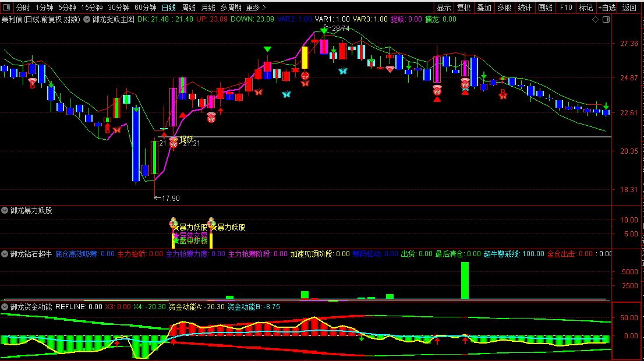The width and height of the screenshot is (644, 361).
Task: Click the 多股 multi-stock button
Action: (x=504, y=8)
